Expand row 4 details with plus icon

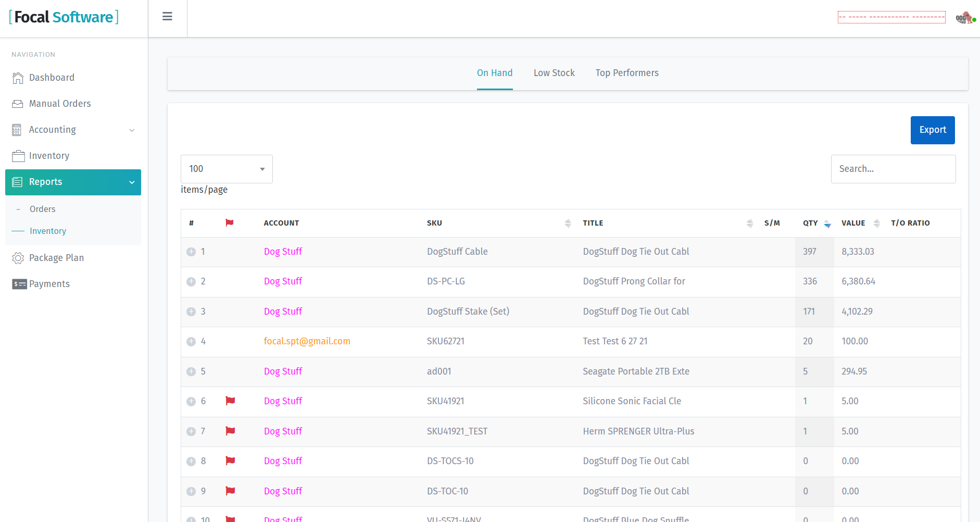191,342
